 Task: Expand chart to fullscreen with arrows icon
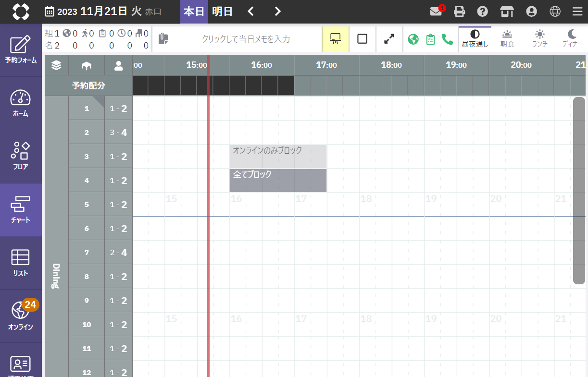coord(389,39)
